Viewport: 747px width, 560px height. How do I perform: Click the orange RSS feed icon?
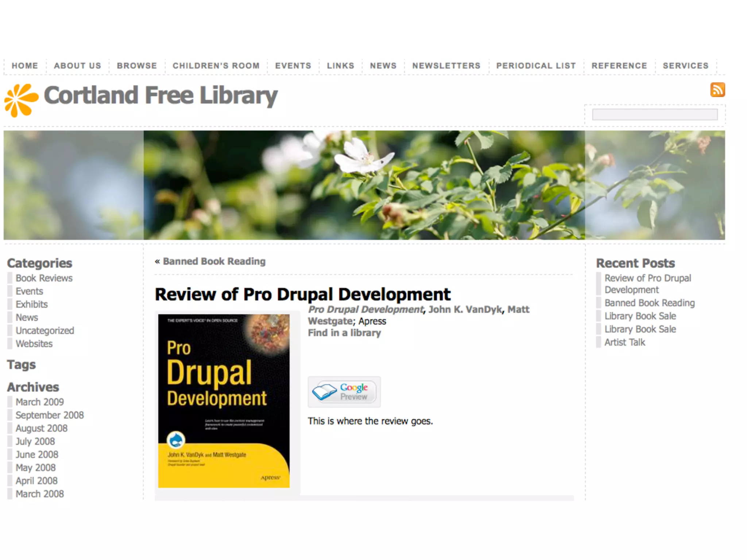[717, 90]
